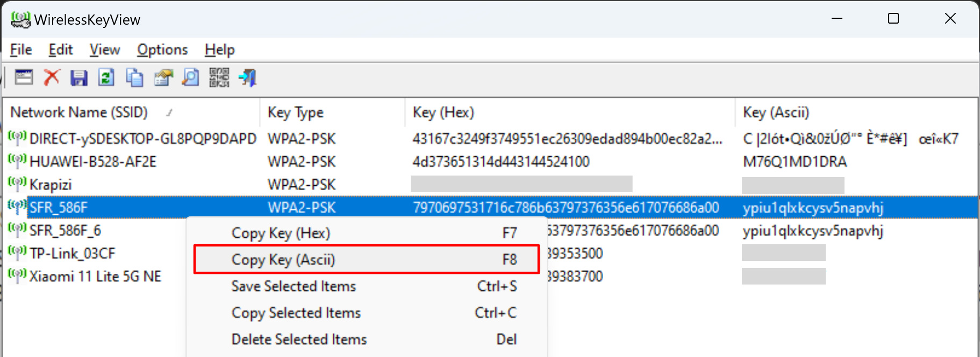Sort by Key (Ascii) column header
The height and width of the screenshot is (357, 980).
(856, 112)
